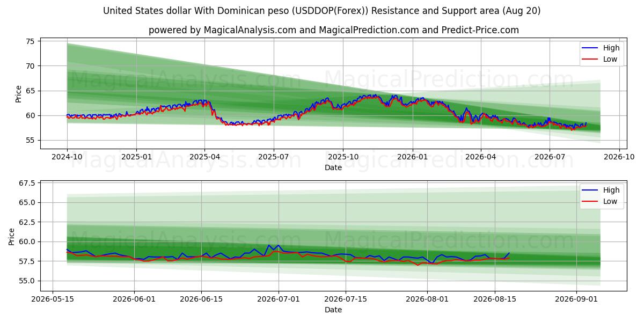Click the '2026-01' x-axis label in top chart

412,157
